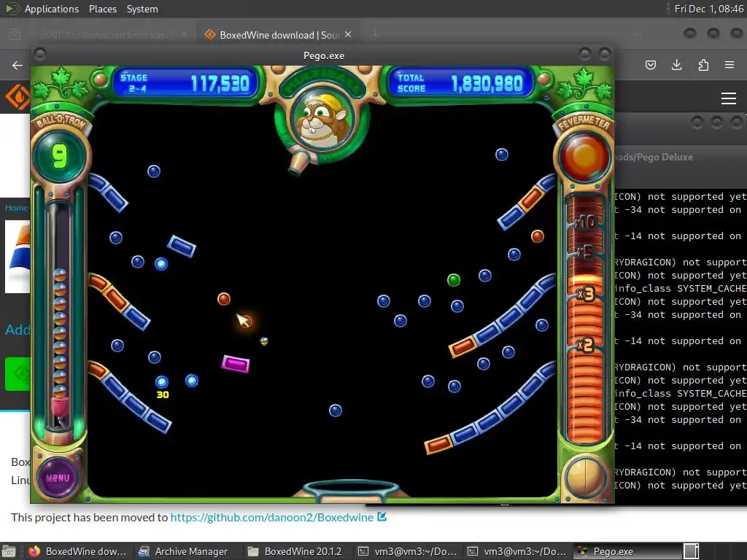Click the green peg on the playfield

click(x=454, y=280)
